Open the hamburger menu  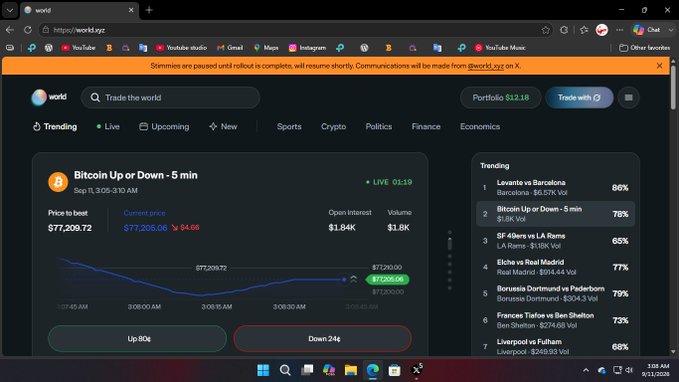point(628,97)
